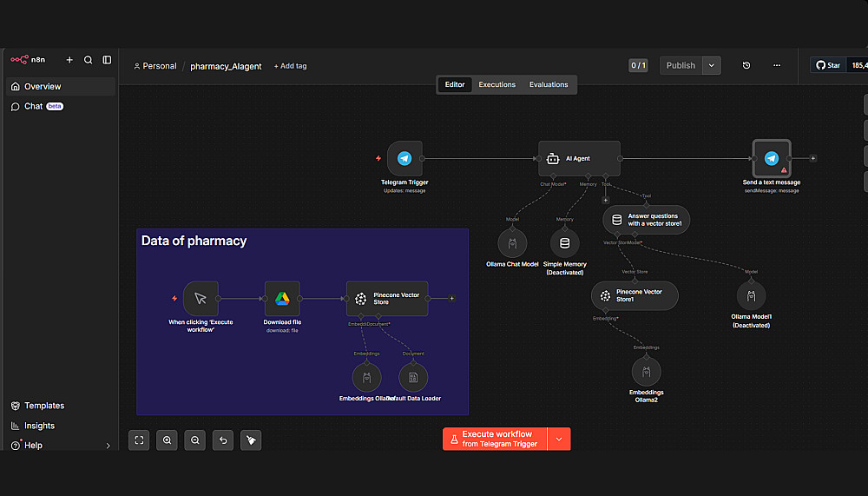Add tool via plus under AI Agent
868x496 pixels.
pyautogui.click(x=606, y=200)
